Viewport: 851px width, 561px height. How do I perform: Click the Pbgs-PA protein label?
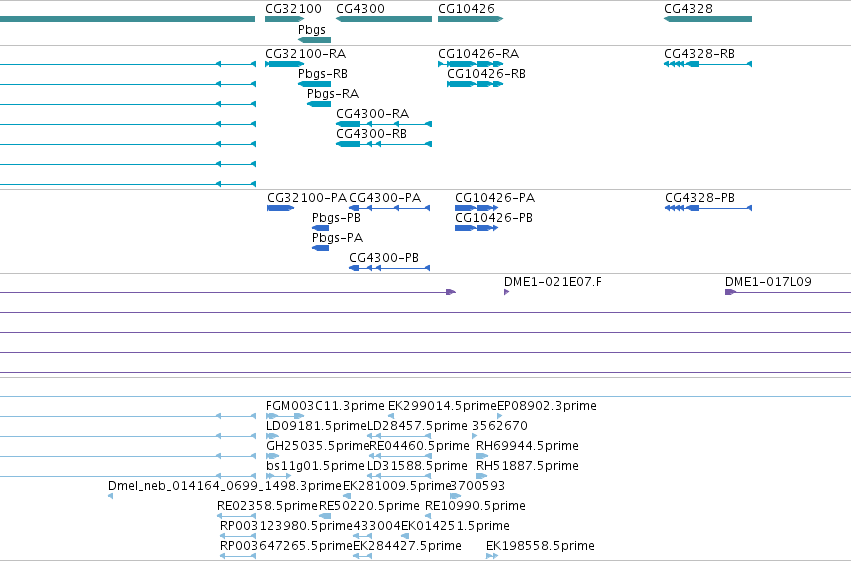click(337, 239)
